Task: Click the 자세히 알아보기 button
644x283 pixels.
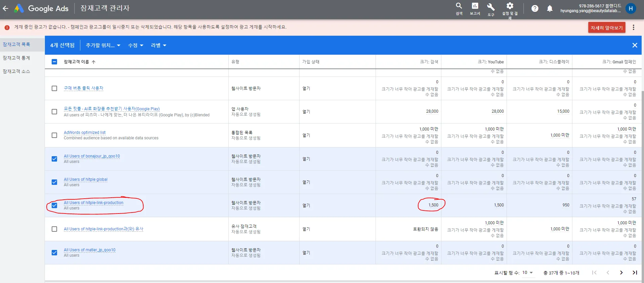Action: [x=607, y=28]
